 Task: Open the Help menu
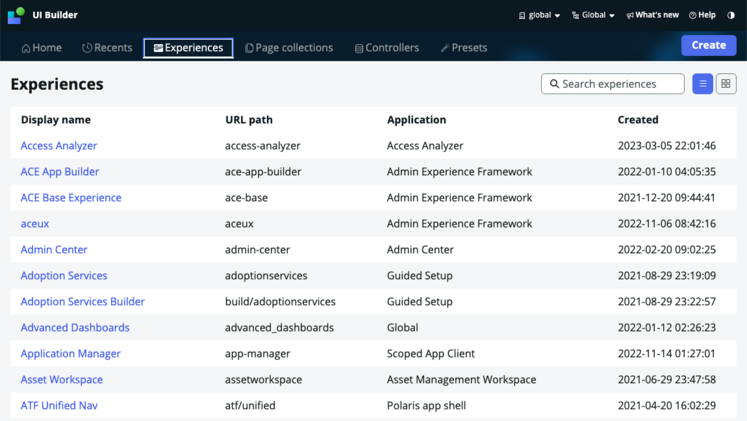(702, 15)
